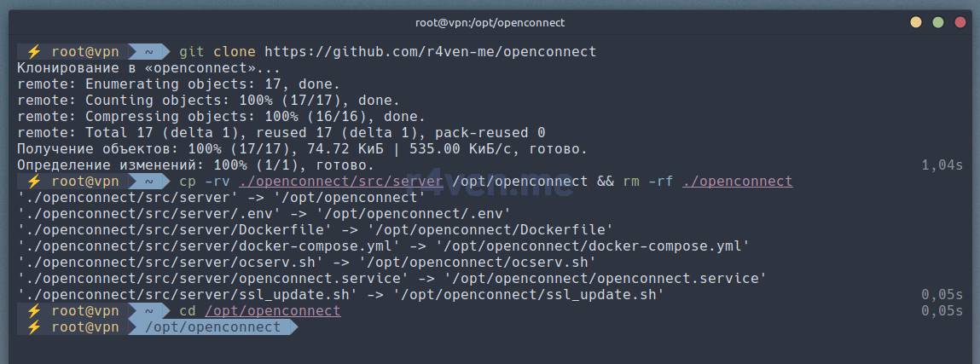Screen dimensions: 980x364
Task: Click the 1,04s execution time indicator
Action: 942,165
